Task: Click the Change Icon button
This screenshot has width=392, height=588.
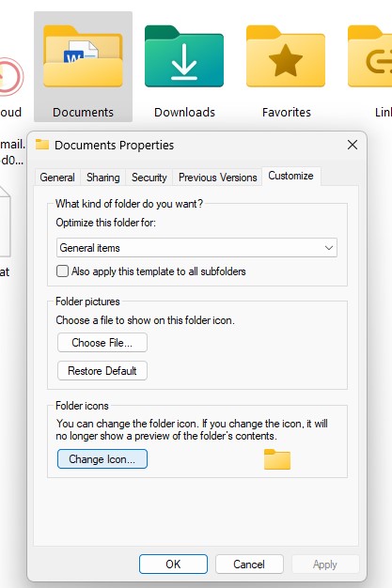Action: pos(102,459)
